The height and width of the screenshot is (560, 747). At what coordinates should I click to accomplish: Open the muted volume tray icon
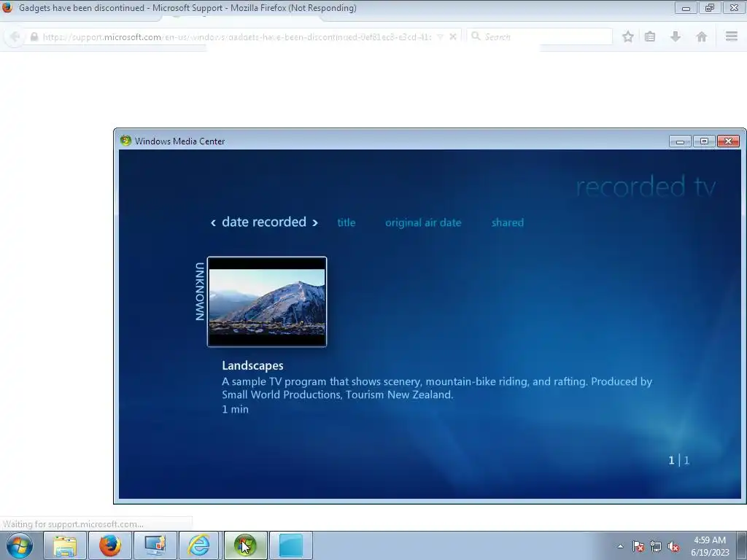[x=673, y=546]
